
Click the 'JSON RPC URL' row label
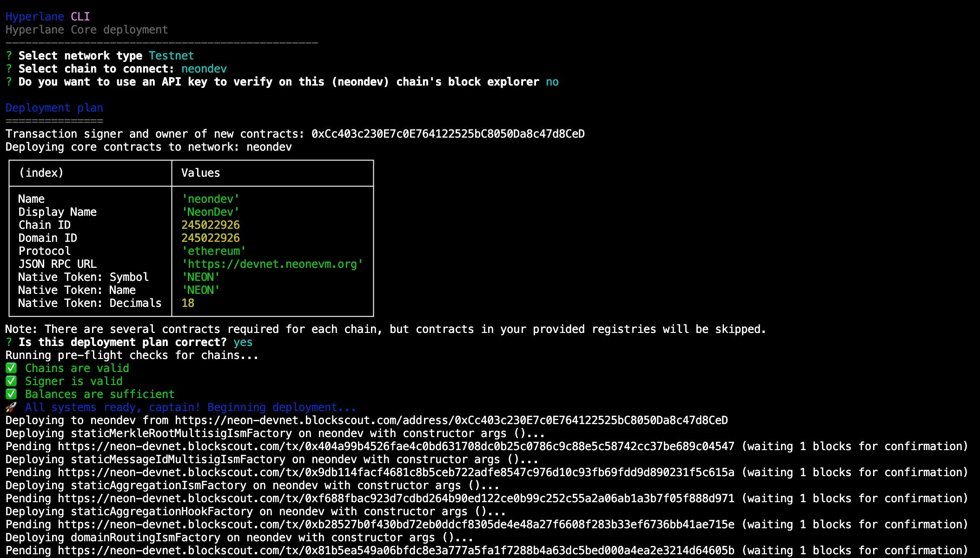click(x=57, y=264)
